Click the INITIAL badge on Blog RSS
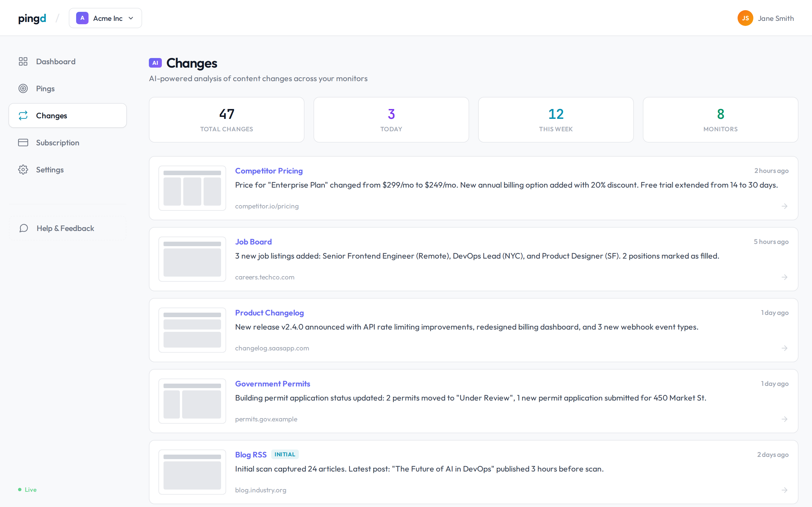This screenshot has height=507, width=812. tap(284, 454)
